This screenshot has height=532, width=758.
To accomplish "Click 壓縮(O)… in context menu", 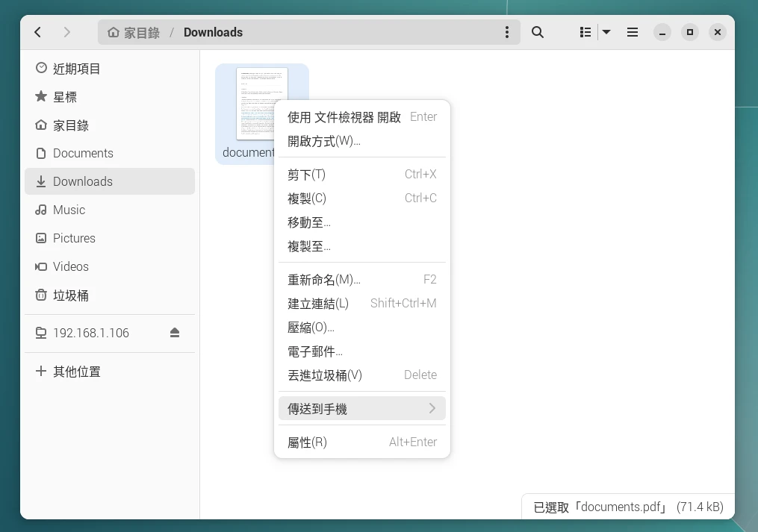I will tap(311, 328).
